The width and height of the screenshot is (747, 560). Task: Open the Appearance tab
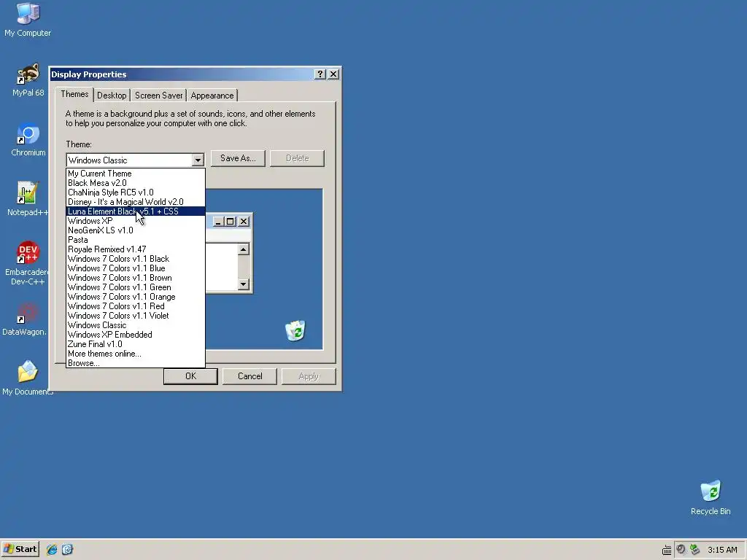pyautogui.click(x=212, y=96)
